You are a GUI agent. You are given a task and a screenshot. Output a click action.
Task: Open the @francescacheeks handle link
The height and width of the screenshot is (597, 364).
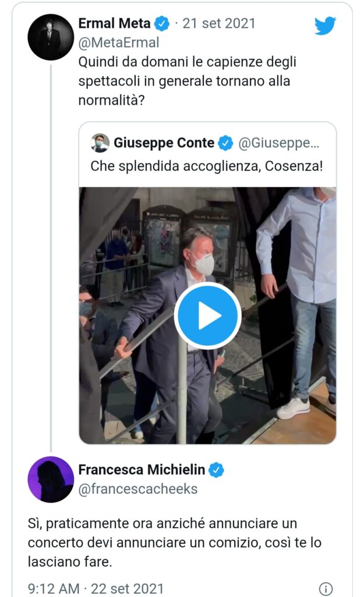coord(138,489)
